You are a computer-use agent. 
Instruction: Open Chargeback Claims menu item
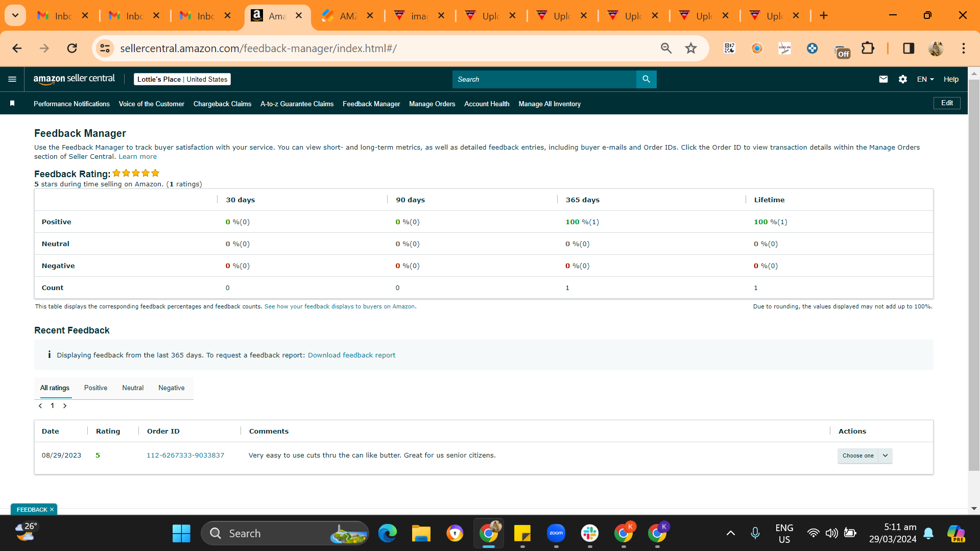(x=222, y=104)
